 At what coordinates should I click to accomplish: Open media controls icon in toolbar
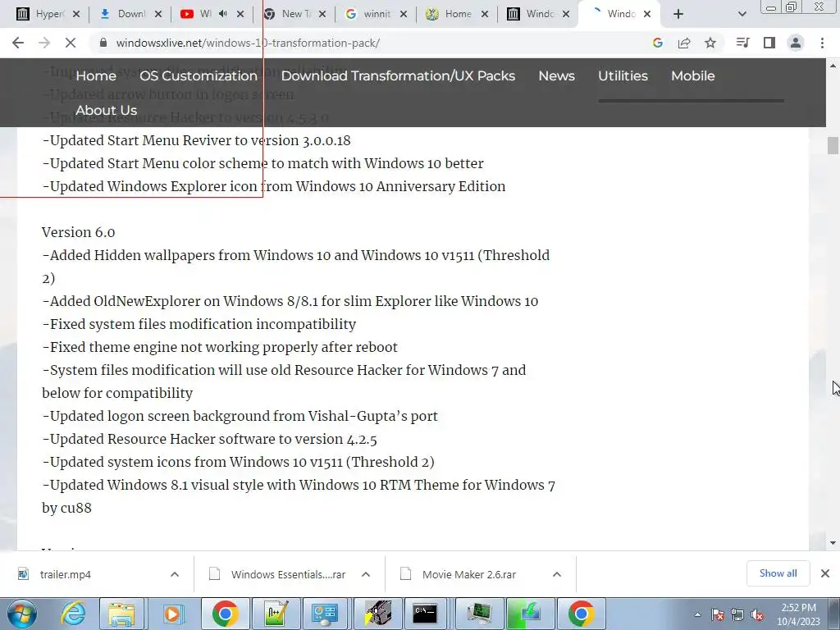pos(742,43)
